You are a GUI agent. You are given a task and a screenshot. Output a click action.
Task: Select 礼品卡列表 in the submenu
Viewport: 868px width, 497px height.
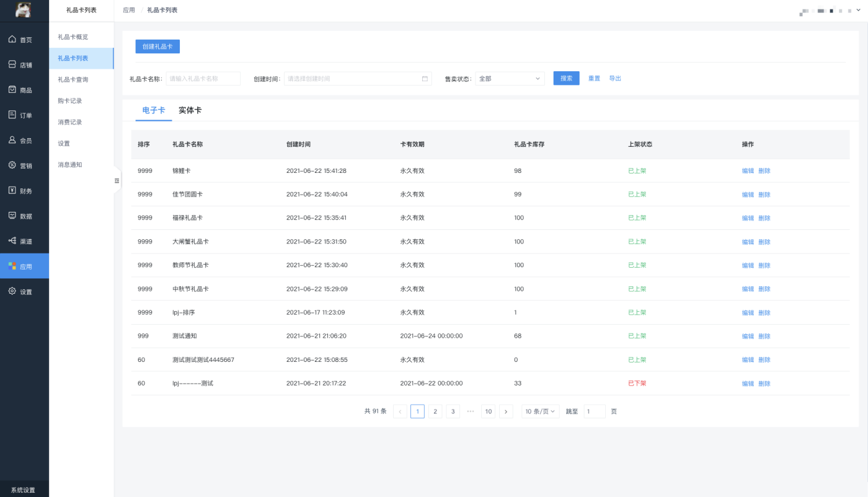point(82,58)
